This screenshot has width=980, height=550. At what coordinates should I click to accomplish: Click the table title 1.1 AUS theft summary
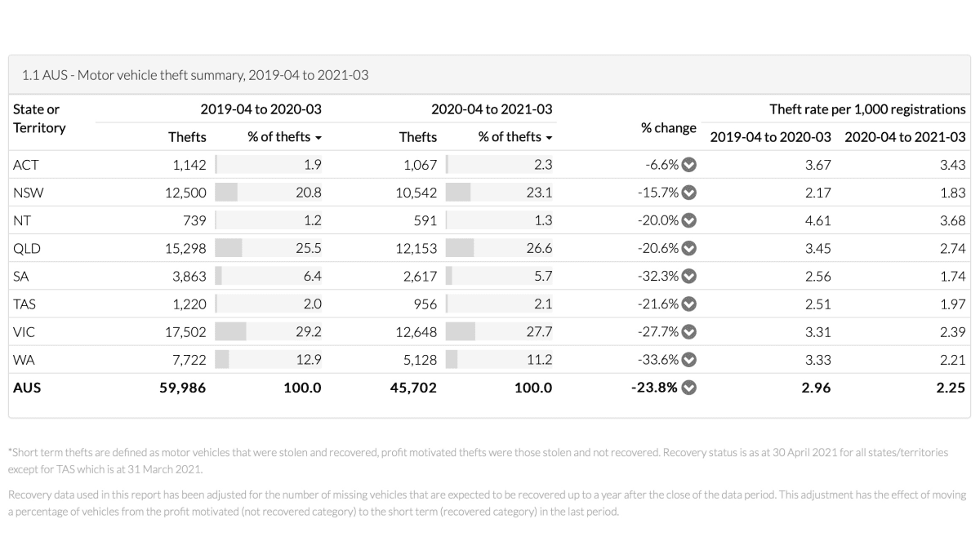pos(195,75)
